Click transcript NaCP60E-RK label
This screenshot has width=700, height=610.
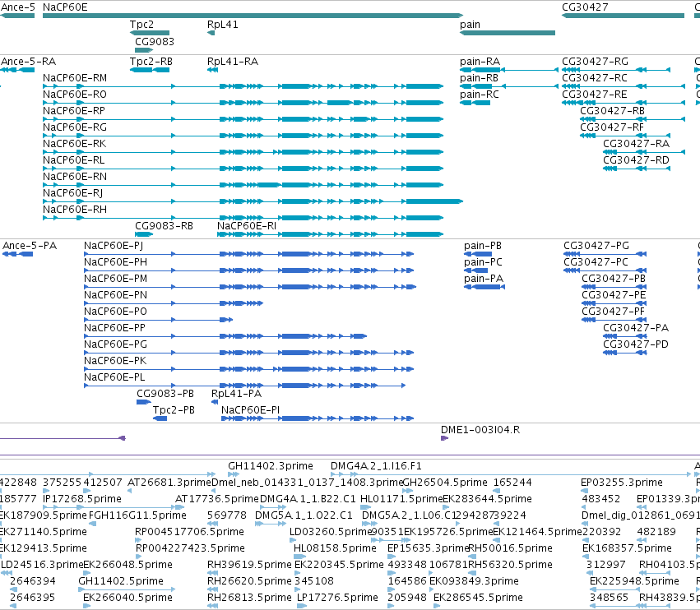point(75,144)
